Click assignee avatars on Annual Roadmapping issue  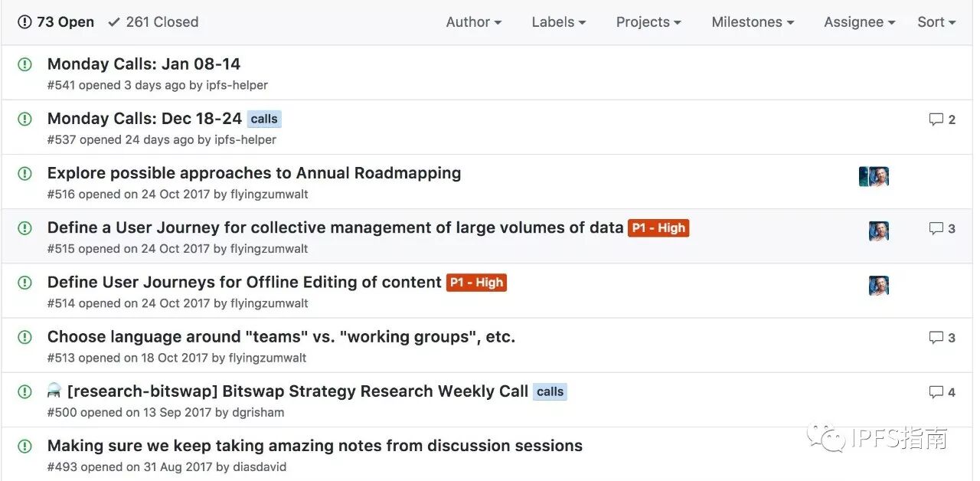click(874, 177)
